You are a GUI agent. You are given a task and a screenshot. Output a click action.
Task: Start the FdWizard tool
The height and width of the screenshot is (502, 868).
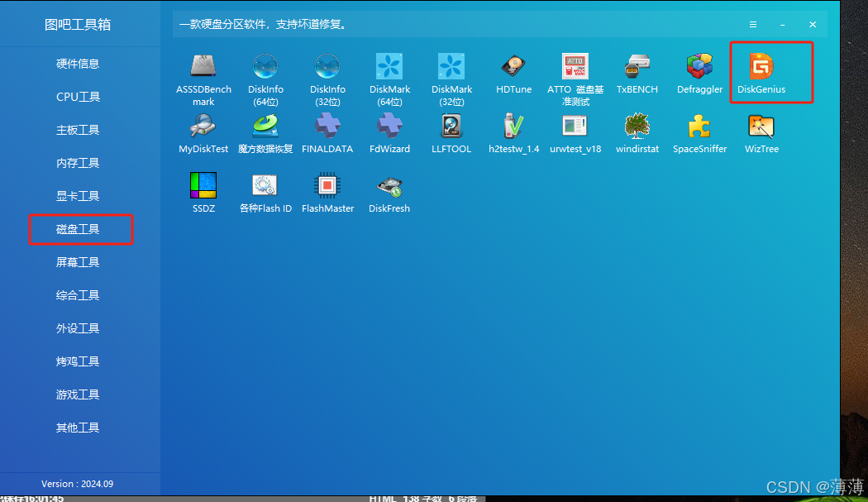[x=389, y=133]
